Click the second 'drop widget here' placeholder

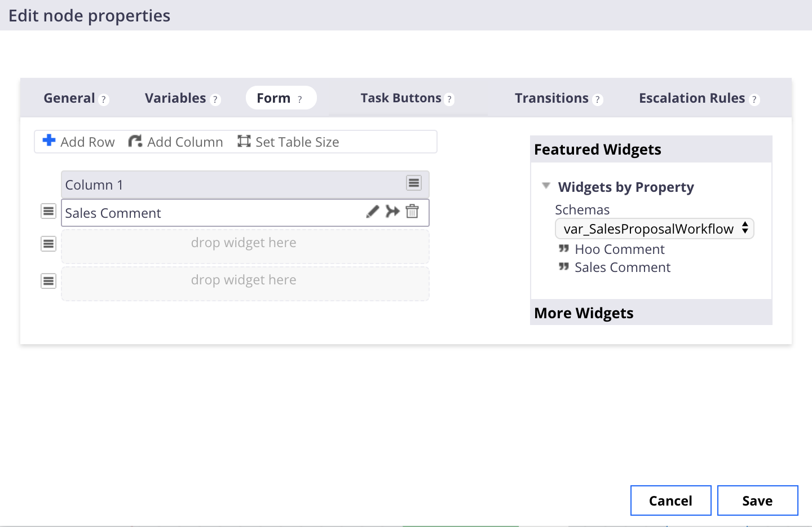(245, 283)
